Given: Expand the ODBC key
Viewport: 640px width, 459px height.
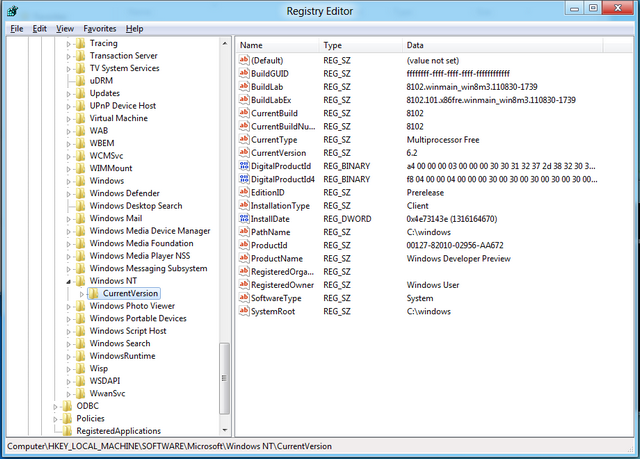Looking at the screenshot, I should 56,406.
